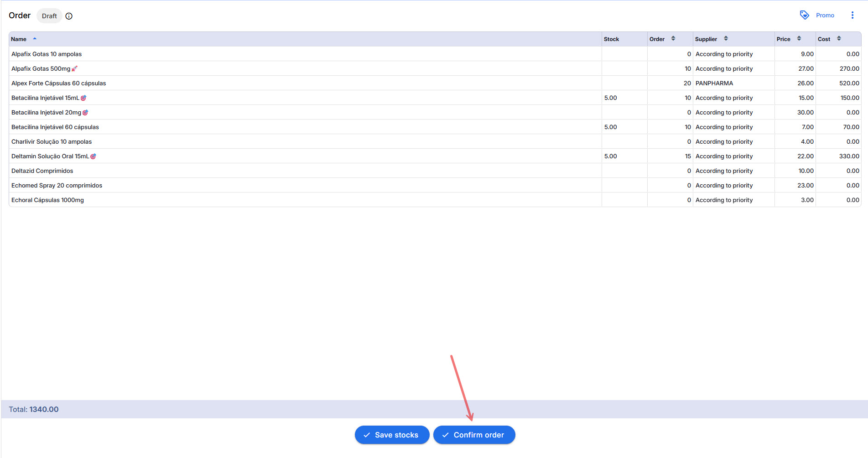Click the Confirm order button
Screen dimensions: 868x458
pos(474,435)
